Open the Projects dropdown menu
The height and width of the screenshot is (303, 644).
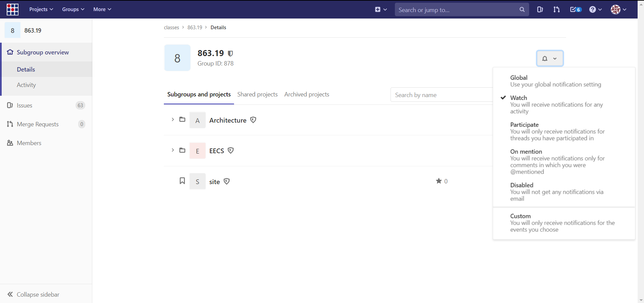pyautogui.click(x=41, y=9)
